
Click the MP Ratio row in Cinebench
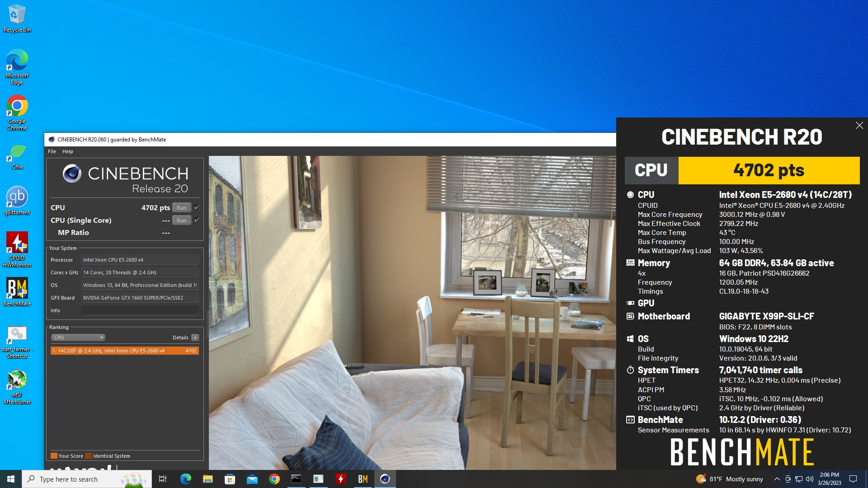coord(125,233)
